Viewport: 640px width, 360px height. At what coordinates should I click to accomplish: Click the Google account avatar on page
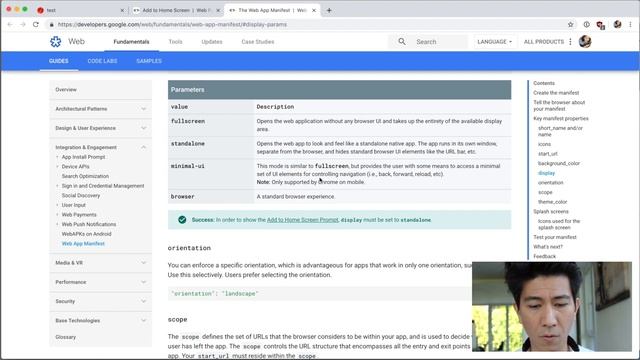585,42
